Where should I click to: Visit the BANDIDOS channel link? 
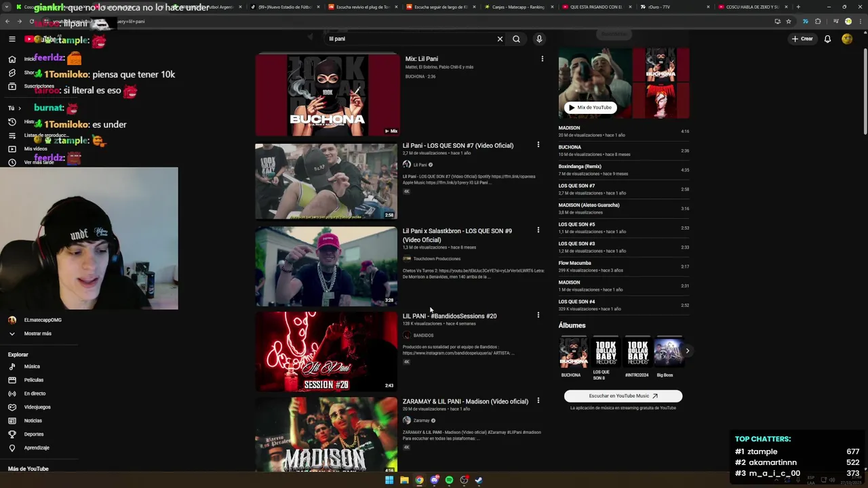click(423, 335)
